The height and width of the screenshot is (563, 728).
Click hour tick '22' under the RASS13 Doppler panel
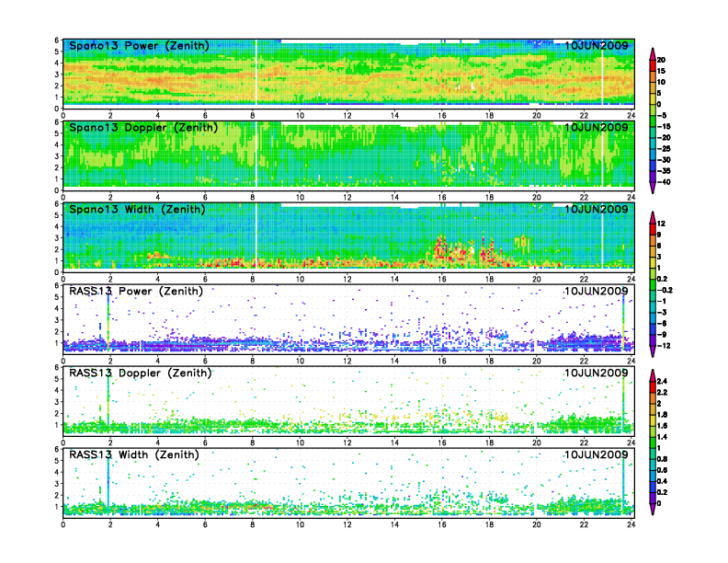(584, 442)
